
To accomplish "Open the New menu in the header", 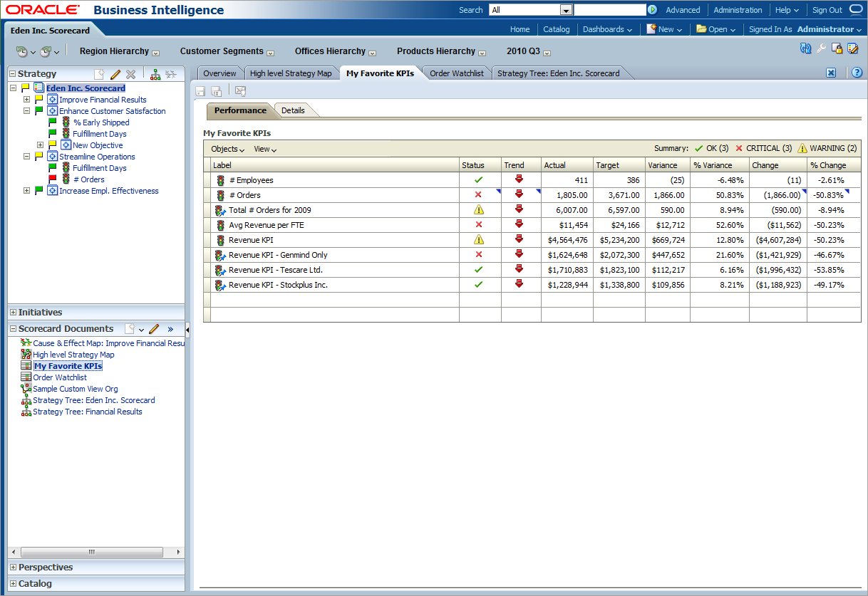I will pyautogui.click(x=664, y=29).
